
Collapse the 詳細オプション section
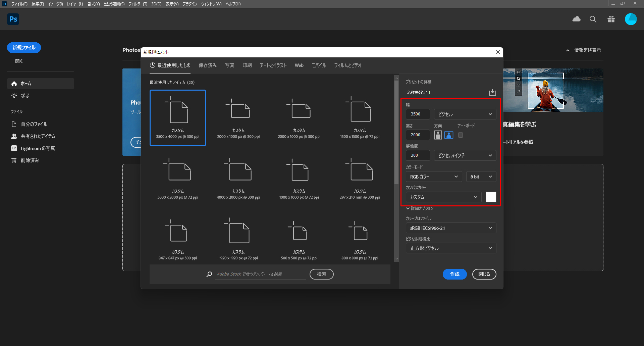419,208
